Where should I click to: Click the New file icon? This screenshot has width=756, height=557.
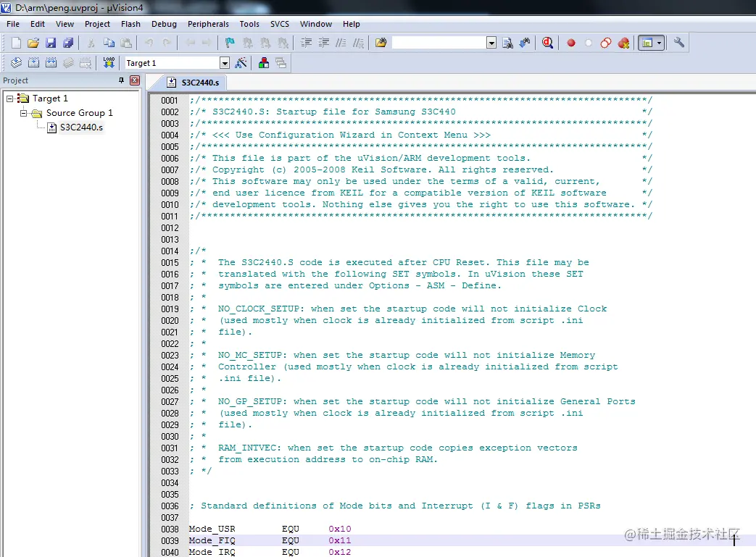click(x=16, y=43)
